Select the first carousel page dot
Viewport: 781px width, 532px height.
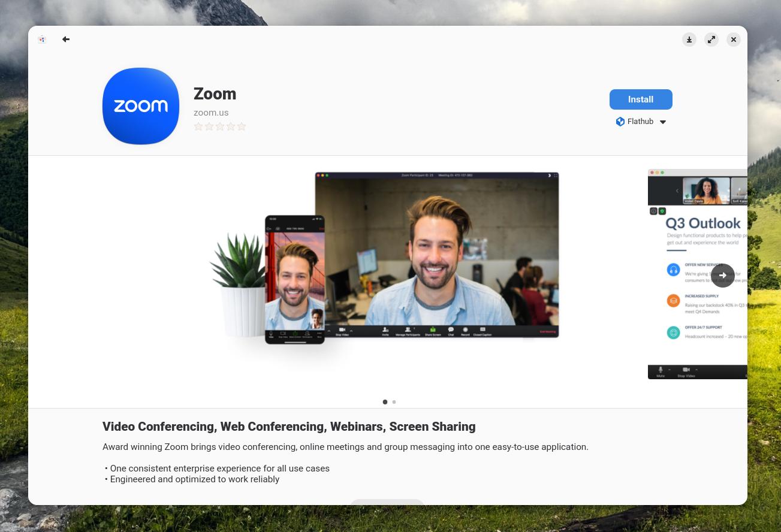pyautogui.click(x=385, y=402)
